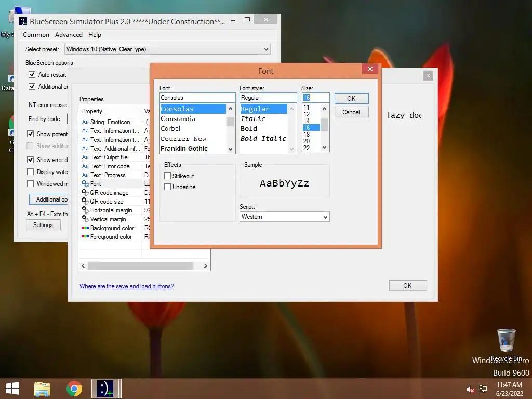
Task: Click the QR code image gear icon
Action: [85, 192]
